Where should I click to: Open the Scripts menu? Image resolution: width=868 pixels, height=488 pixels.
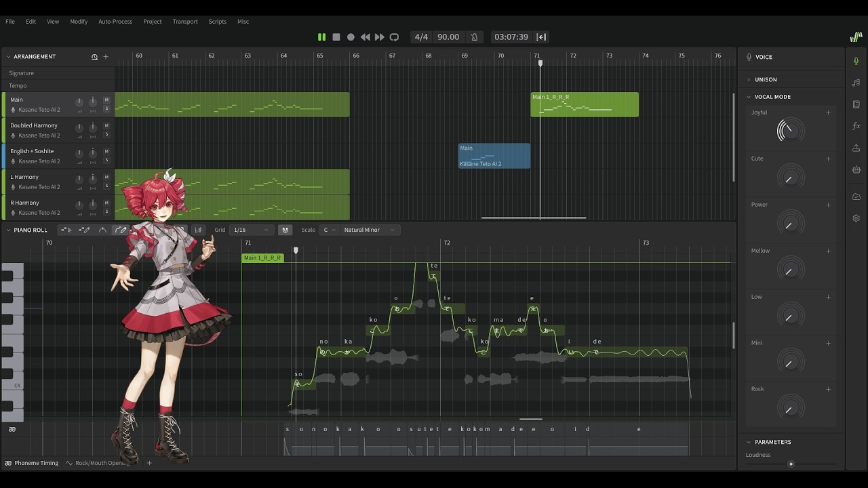pyautogui.click(x=218, y=22)
